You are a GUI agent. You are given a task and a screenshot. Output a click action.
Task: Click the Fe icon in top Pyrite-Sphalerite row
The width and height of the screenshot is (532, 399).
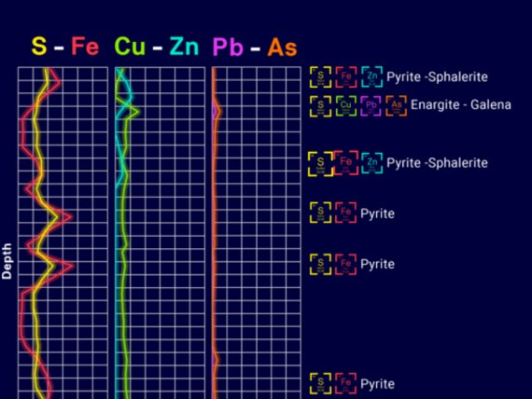pyautogui.click(x=346, y=77)
